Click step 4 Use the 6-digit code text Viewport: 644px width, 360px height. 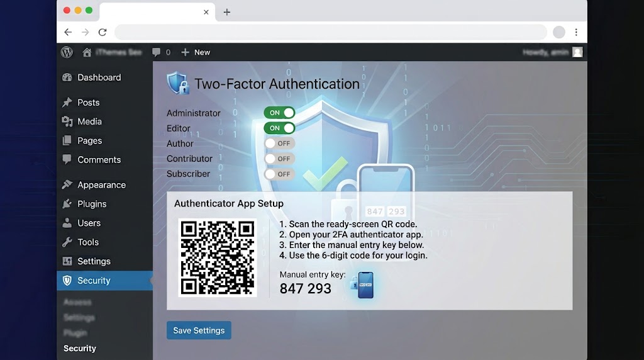coord(353,255)
